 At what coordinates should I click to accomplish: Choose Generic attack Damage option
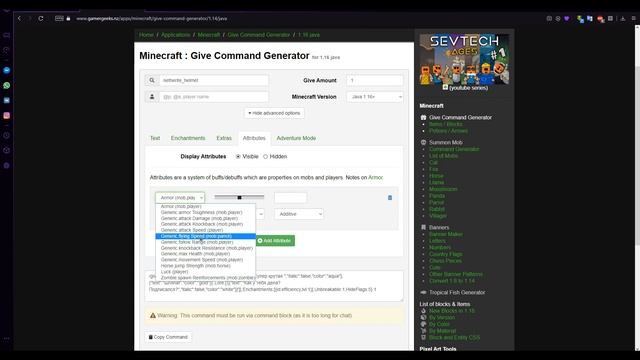tap(205, 218)
